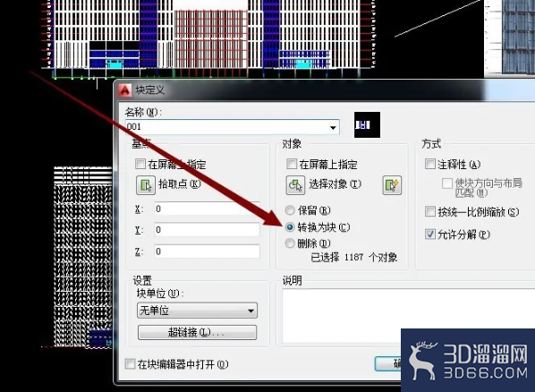535x392 pixels.
Task: Click the AutoCAD logo in the dialog title
Action: [x=125, y=89]
